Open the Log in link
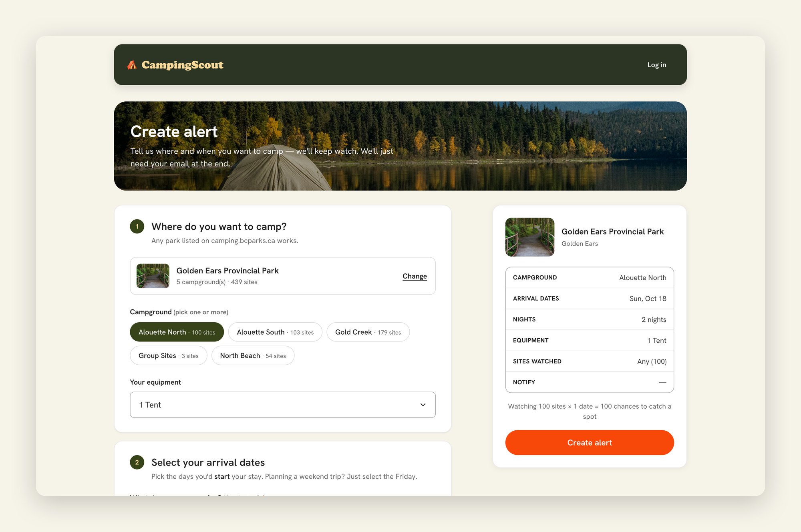The image size is (801, 532). tap(657, 65)
